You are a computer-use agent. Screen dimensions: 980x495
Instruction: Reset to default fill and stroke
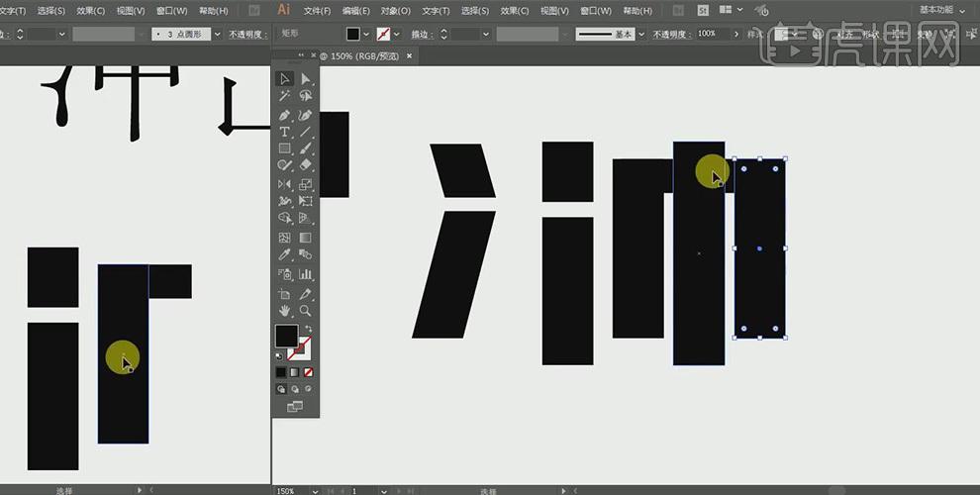click(x=279, y=356)
